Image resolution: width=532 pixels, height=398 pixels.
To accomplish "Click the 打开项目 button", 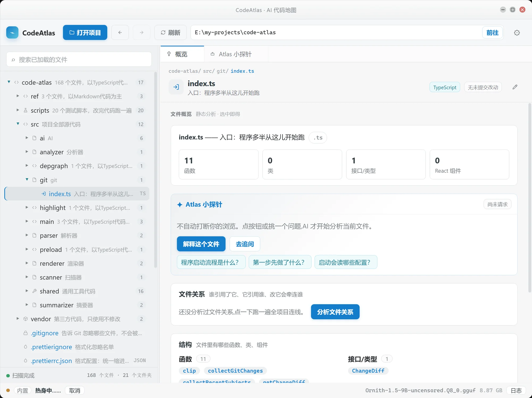I will (85, 32).
